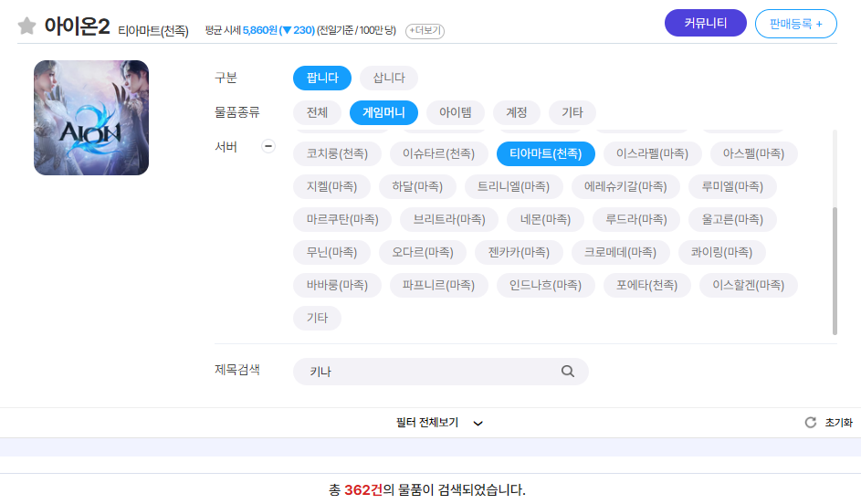Image resolution: width=861 pixels, height=504 pixels.
Task: Choose server 이스라펠(마족)
Action: [652, 153]
